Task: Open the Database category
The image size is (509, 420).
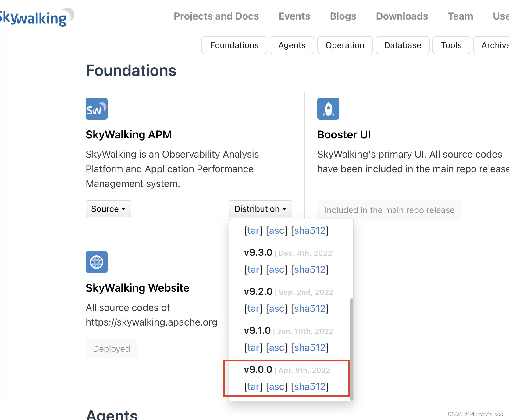Action: click(x=402, y=45)
